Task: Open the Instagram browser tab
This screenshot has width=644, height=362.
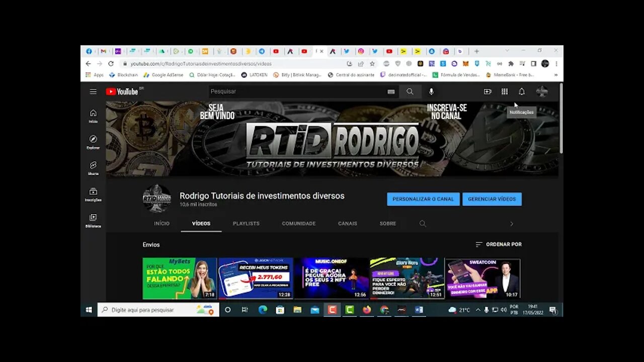Action: (361, 51)
